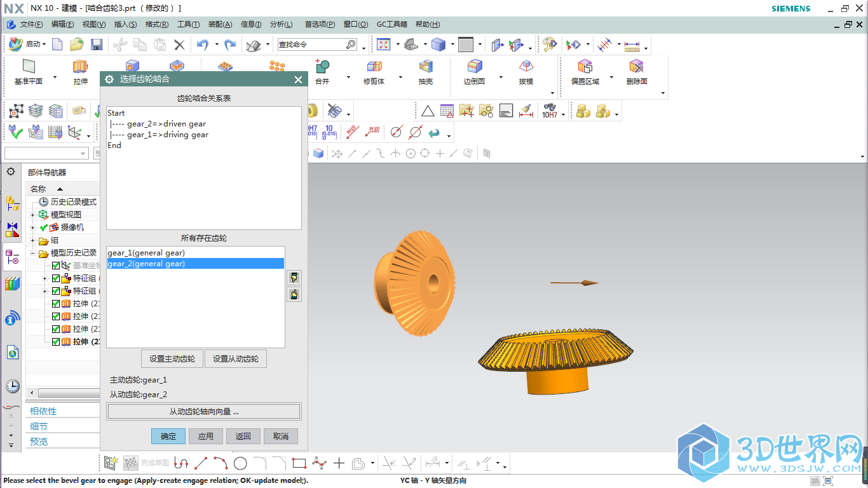Viewport: 868px width, 488px height.
Task: Select the 拉伸 extrude tool
Action: 80,72
